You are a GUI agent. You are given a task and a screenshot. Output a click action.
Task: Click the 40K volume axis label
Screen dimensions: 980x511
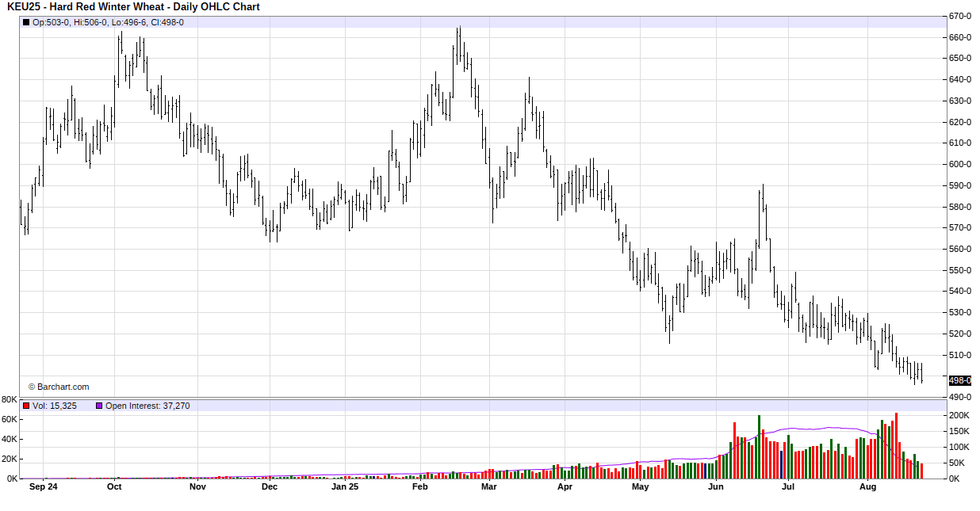pos(10,439)
